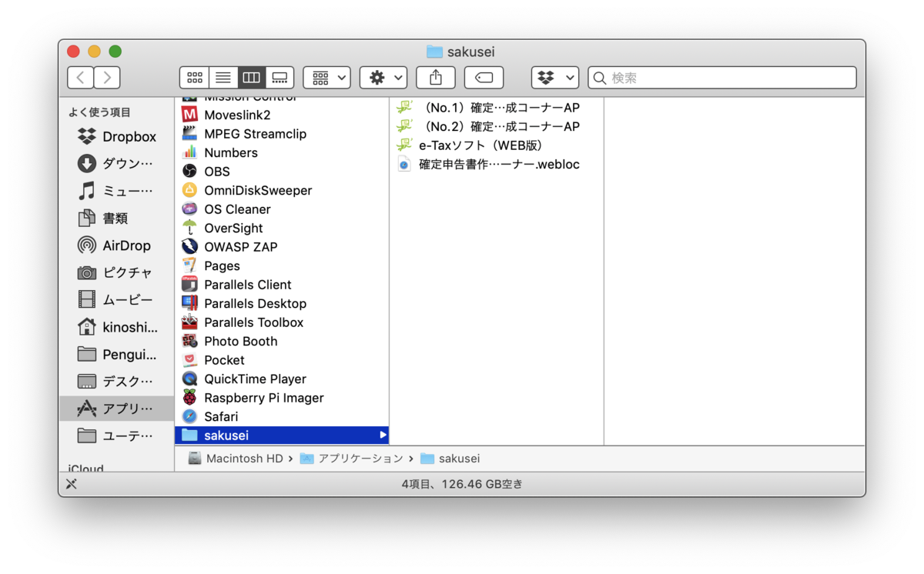
Task: Select OverSight application
Action: point(282,229)
